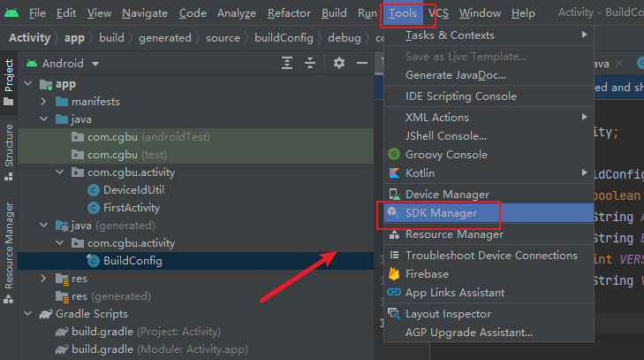The width and height of the screenshot is (644, 360).
Task: Collapse the java source folder
Action: tap(43, 119)
